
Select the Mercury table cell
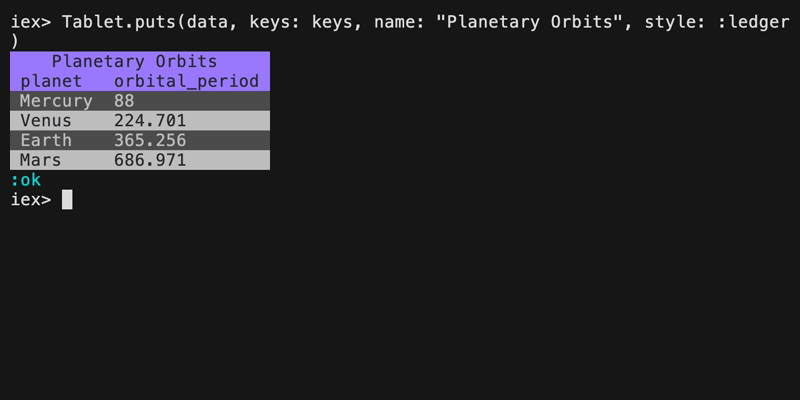click(56, 101)
